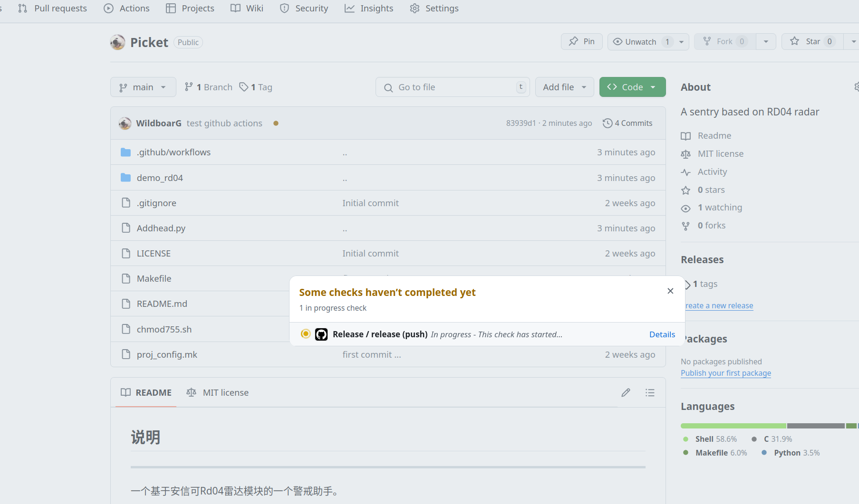Open the demo_rd04 folder

160,178
